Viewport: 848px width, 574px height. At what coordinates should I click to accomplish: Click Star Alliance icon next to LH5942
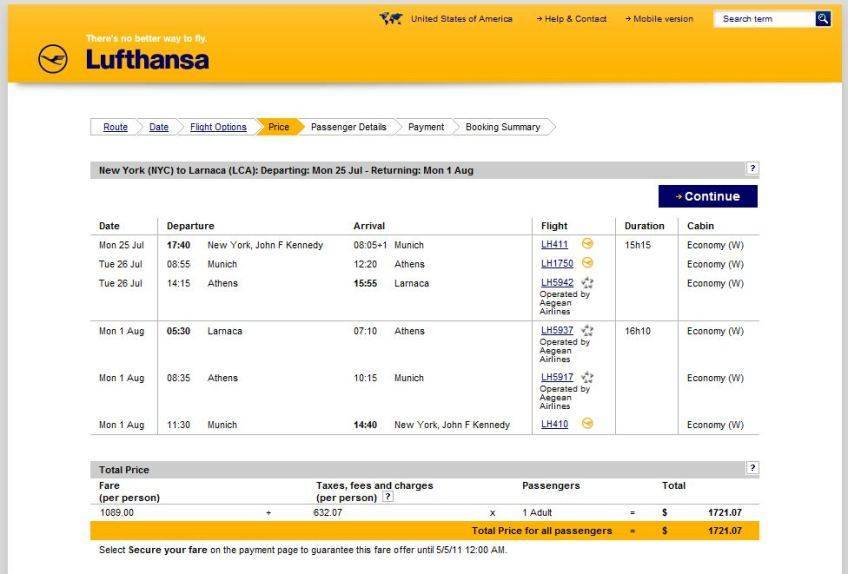[x=587, y=282]
